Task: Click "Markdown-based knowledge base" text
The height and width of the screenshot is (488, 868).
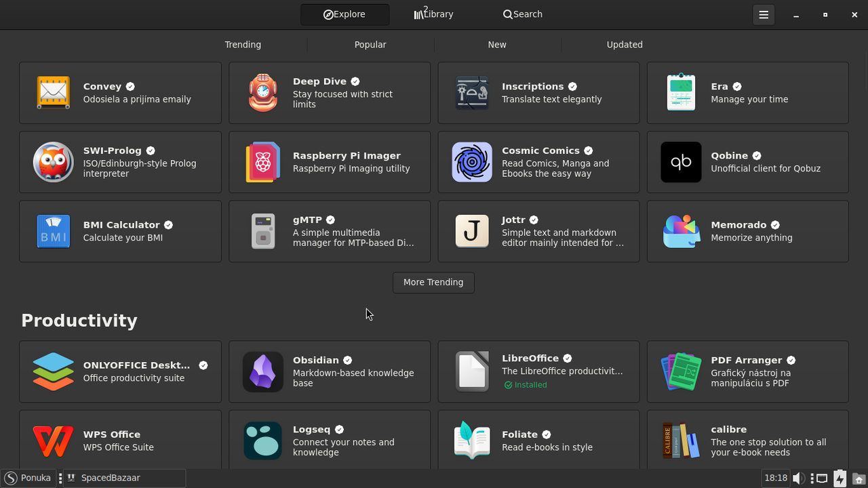Action: pyautogui.click(x=353, y=378)
